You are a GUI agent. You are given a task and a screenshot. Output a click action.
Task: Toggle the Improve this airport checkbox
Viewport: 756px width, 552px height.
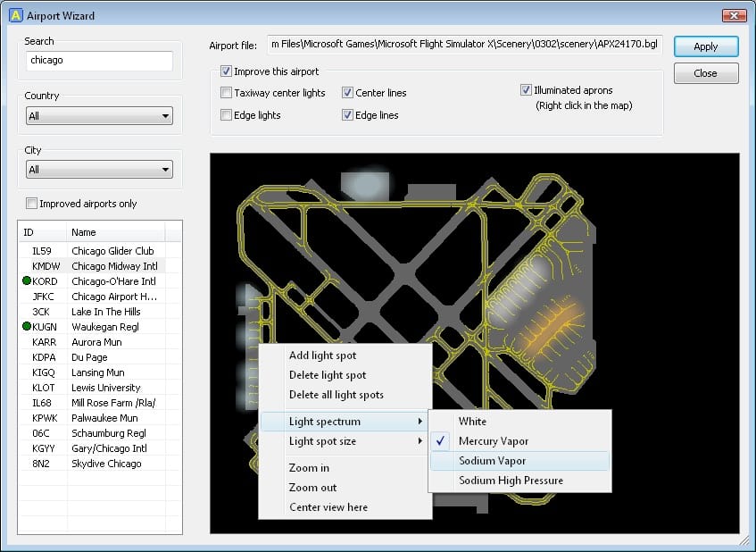227,71
